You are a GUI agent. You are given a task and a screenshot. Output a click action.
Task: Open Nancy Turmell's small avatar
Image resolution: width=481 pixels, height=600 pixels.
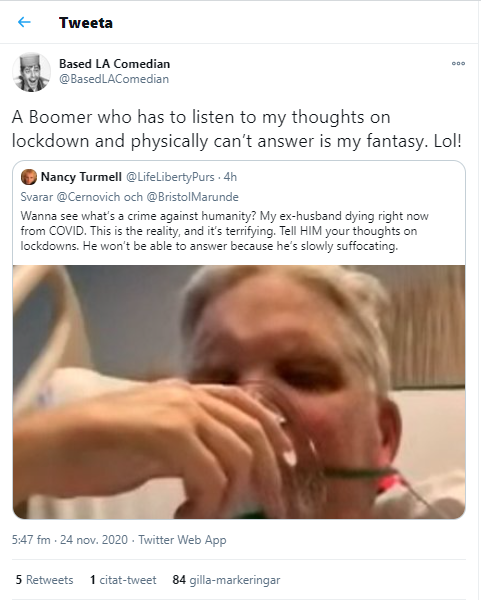point(29,177)
